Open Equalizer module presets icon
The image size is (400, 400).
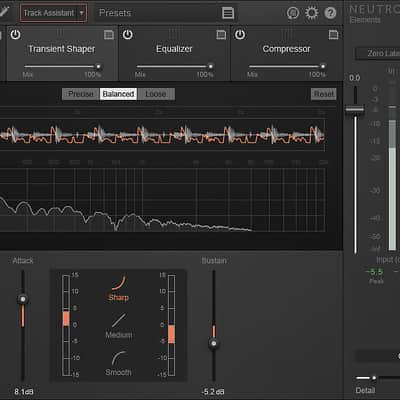(x=221, y=35)
